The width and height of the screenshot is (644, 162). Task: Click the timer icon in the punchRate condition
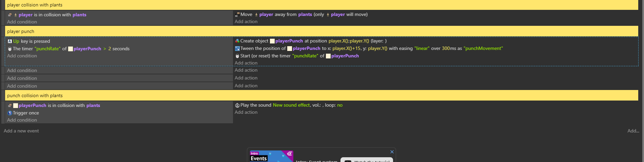(x=10, y=49)
